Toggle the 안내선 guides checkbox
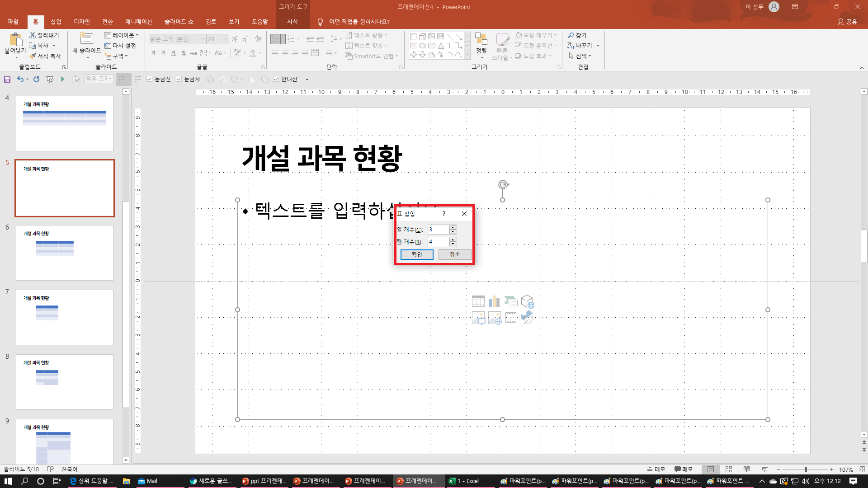The width and height of the screenshot is (868, 488). (276, 79)
